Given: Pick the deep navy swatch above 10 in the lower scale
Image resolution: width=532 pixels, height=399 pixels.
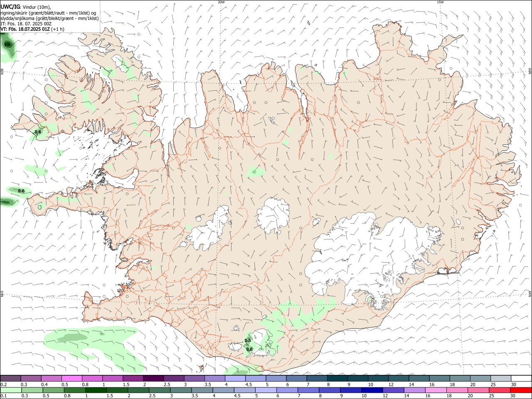Looking at the screenshot, I should click(x=372, y=390).
